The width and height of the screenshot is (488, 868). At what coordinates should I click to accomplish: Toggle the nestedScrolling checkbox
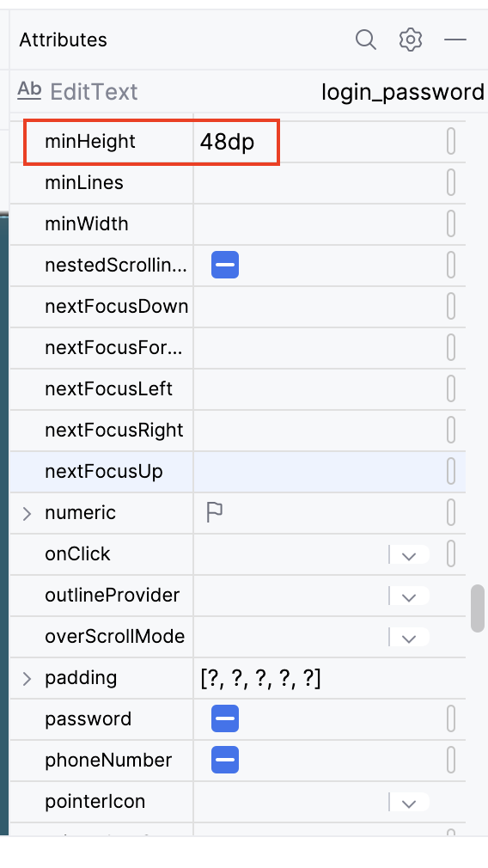tap(225, 266)
